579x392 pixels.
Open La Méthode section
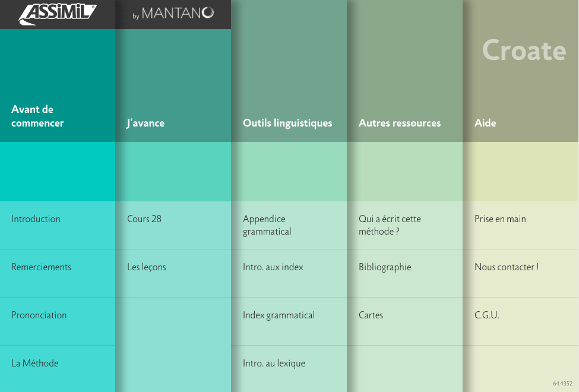coord(35,363)
